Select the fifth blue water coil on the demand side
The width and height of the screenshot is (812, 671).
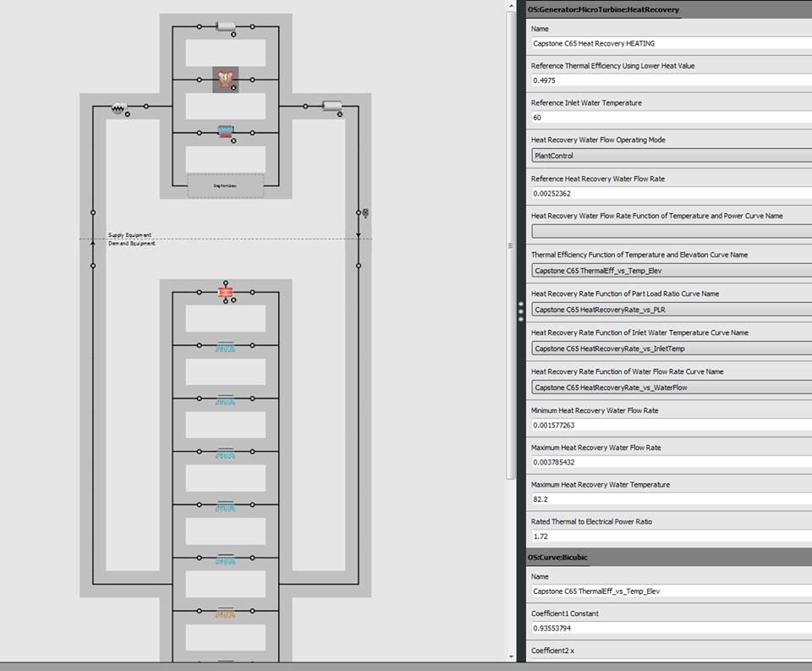(x=225, y=559)
